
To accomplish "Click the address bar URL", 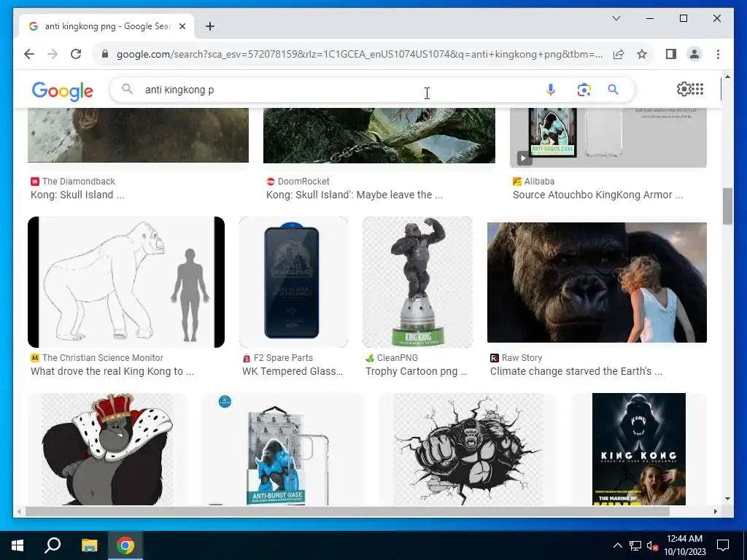I will 359,54.
